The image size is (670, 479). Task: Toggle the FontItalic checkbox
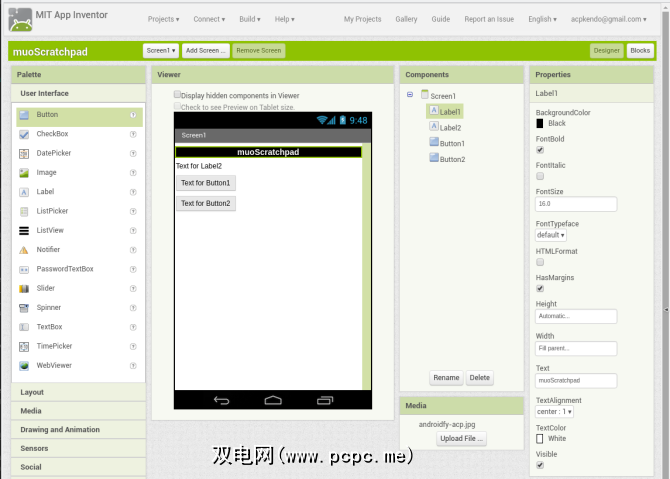540,176
